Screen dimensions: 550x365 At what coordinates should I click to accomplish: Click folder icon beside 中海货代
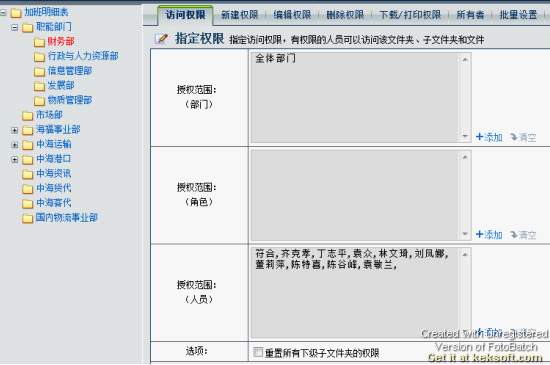[x=27, y=189]
